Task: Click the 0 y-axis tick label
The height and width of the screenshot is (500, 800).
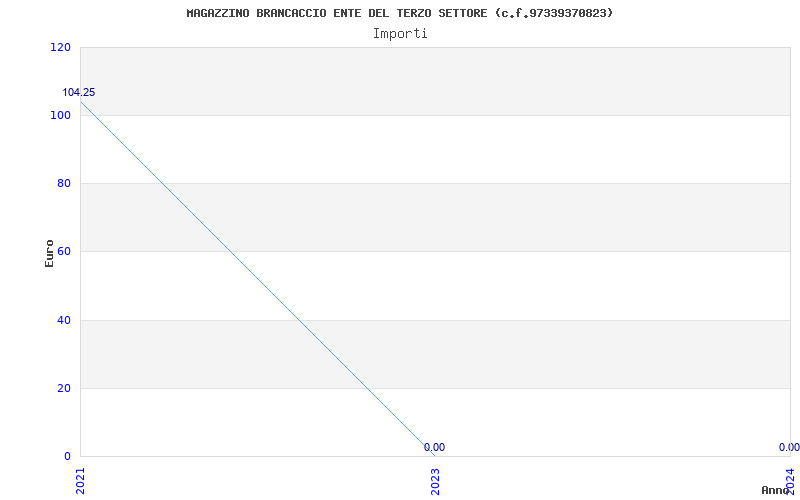Action: pos(67,456)
